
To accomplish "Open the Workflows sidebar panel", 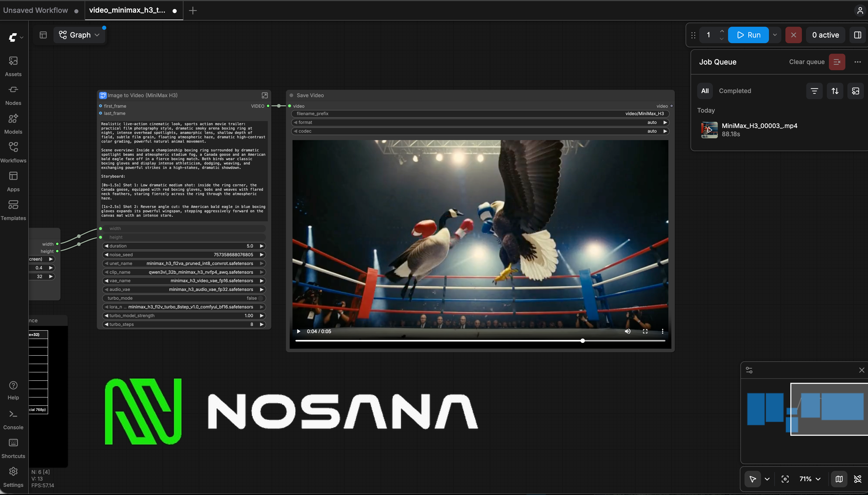I will (13, 153).
